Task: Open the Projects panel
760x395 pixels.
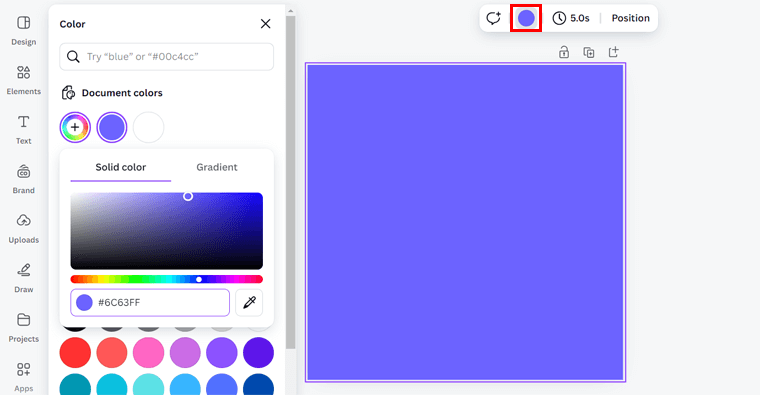Action: point(23,328)
